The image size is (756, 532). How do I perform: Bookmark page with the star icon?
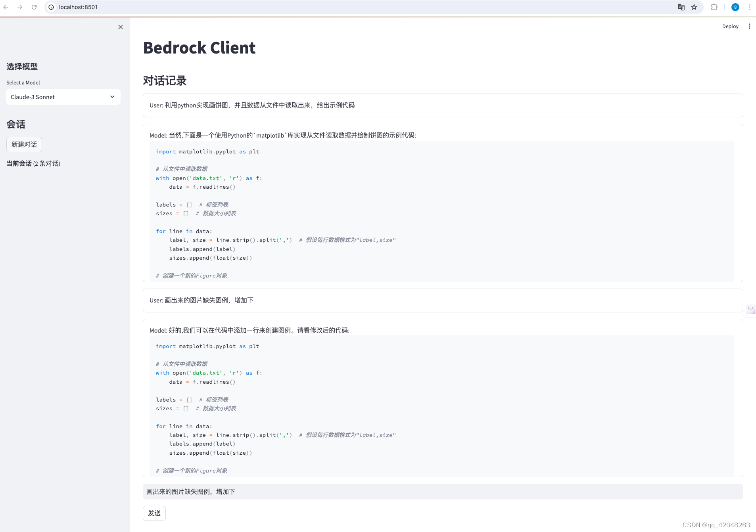pos(694,7)
